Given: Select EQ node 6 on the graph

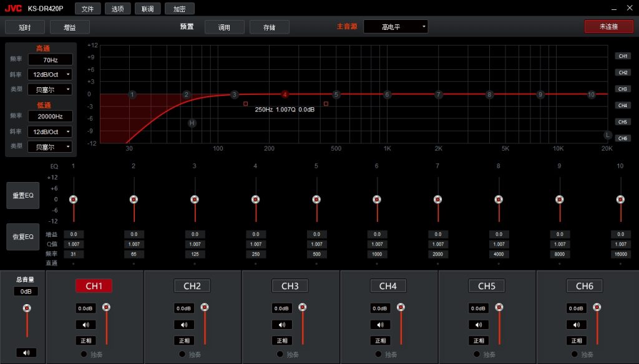Looking at the screenshot, I should [387, 95].
